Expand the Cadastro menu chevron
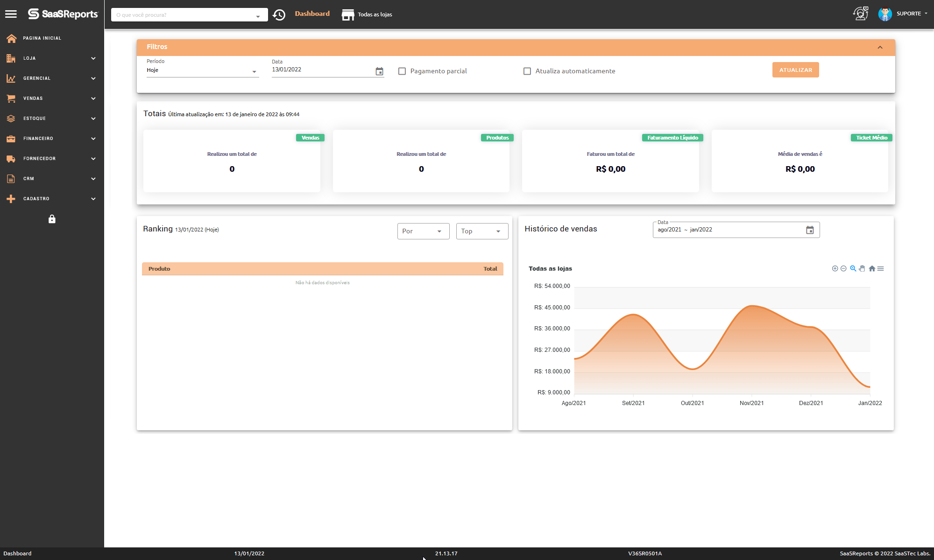The height and width of the screenshot is (560, 934). (x=93, y=199)
